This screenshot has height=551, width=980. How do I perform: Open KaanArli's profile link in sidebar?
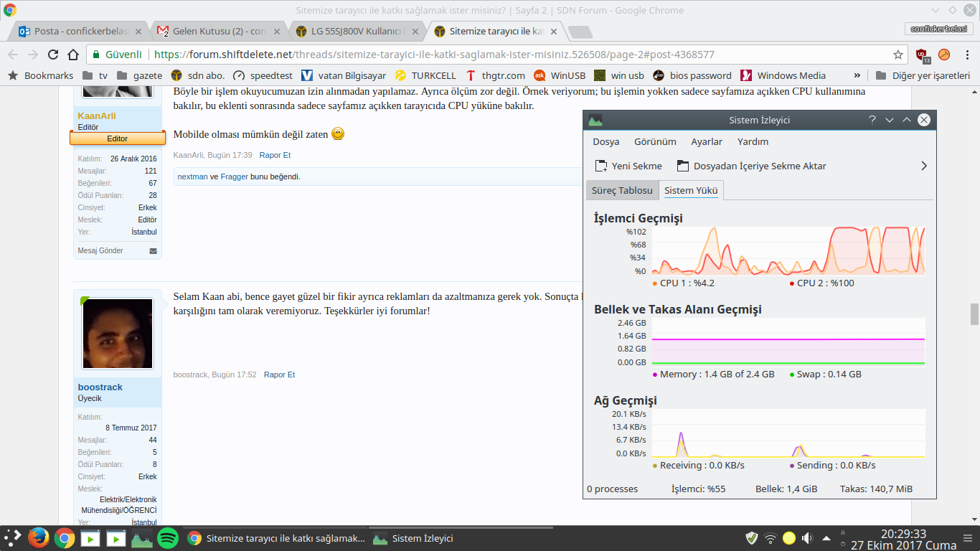(x=97, y=116)
